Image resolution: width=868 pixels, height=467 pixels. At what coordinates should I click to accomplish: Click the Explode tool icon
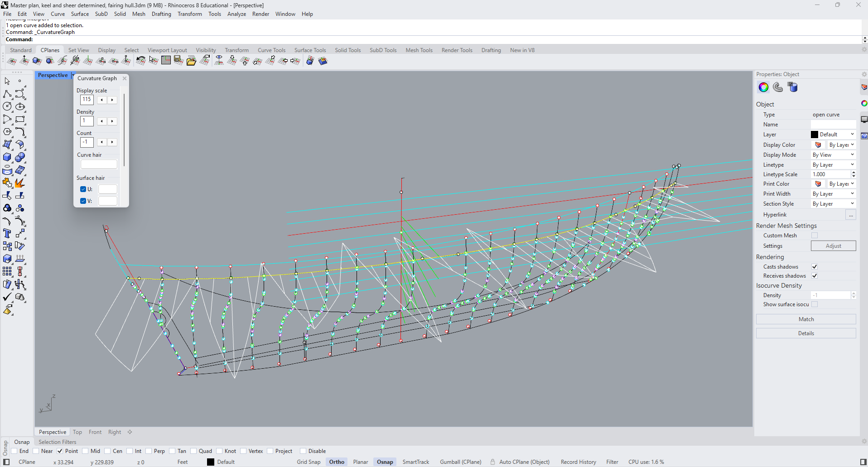point(20,183)
